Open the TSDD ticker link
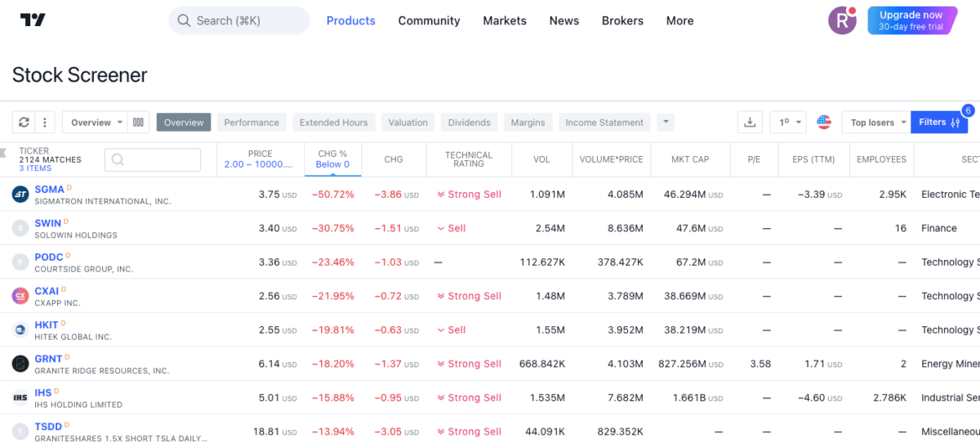The height and width of the screenshot is (447, 980). pyautogui.click(x=48, y=427)
